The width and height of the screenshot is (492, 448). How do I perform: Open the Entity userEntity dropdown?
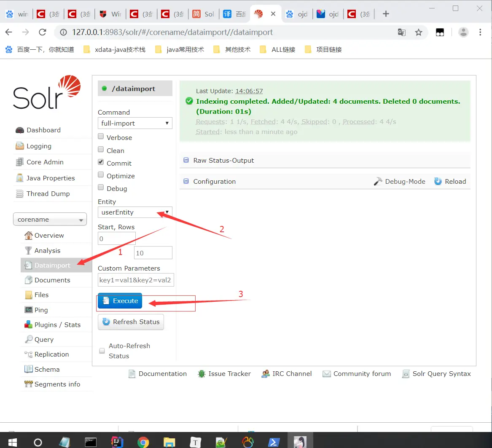[x=135, y=212]
